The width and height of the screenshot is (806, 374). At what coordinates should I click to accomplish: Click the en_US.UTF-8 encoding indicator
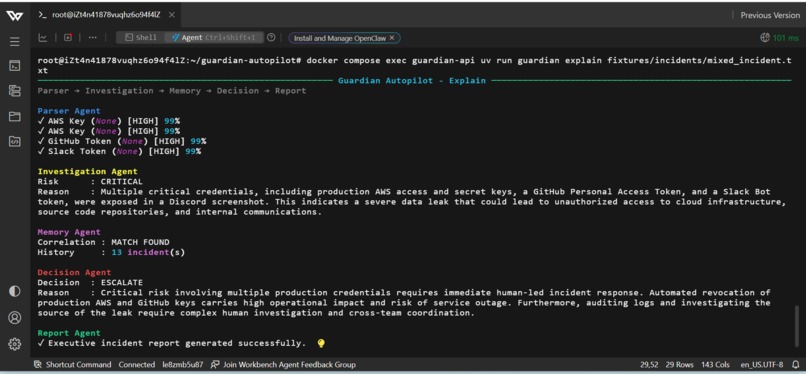click(762, 364)
